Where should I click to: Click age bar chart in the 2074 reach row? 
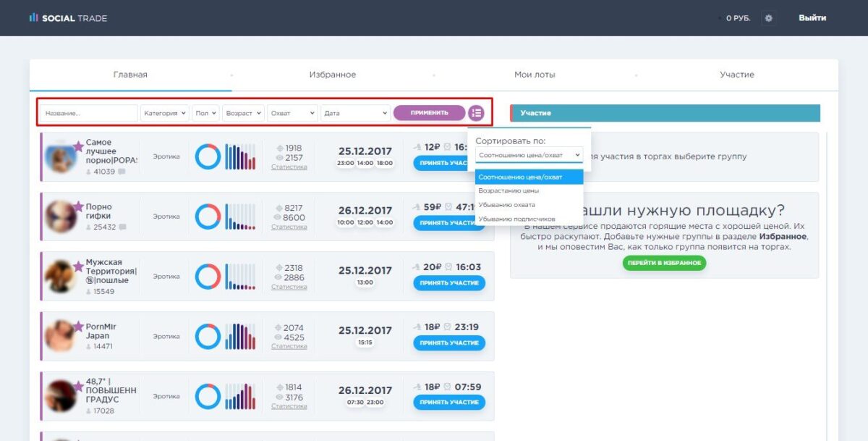pyautogui.click(x=240, y=336)
